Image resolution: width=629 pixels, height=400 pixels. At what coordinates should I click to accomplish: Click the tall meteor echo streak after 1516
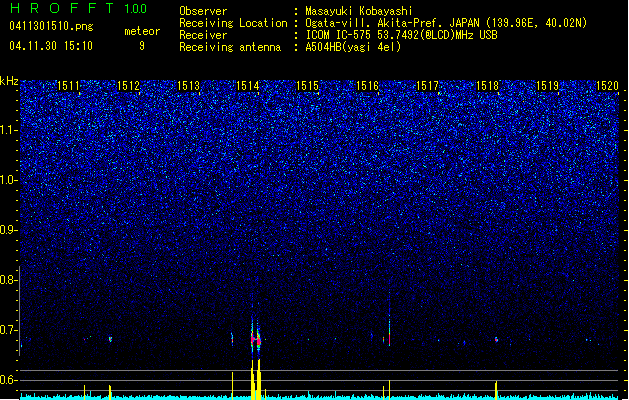tap(389, 321)
